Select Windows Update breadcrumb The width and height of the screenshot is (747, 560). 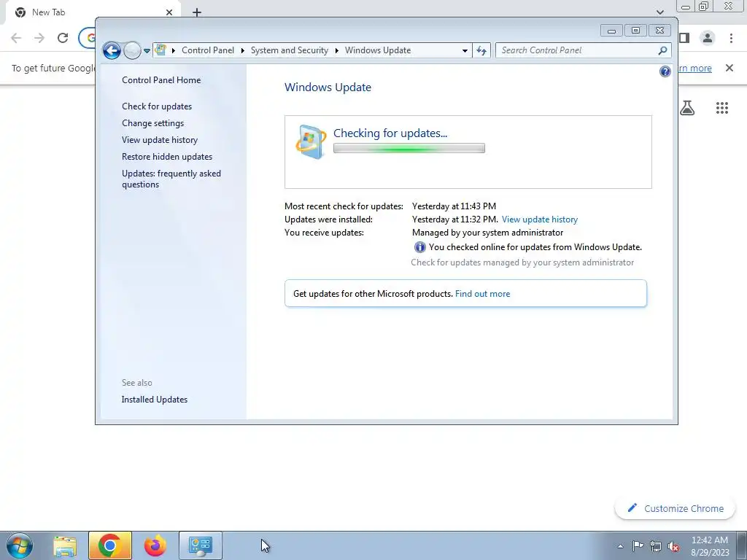[x=378, y=50]
